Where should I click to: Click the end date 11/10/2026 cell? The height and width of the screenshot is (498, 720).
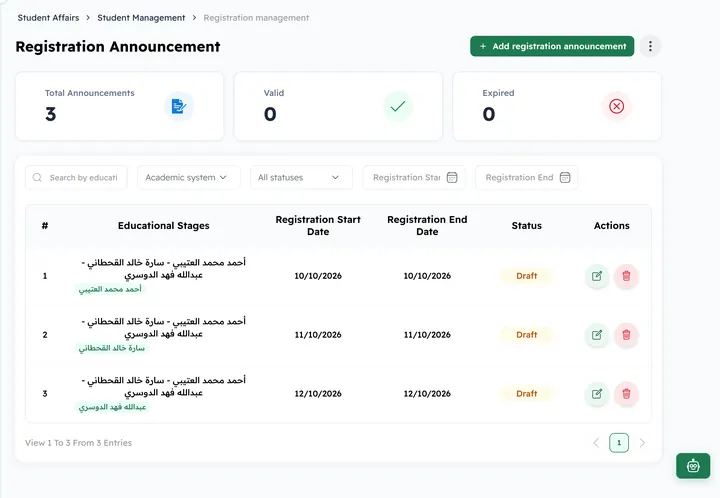click(x=427, y=335)
